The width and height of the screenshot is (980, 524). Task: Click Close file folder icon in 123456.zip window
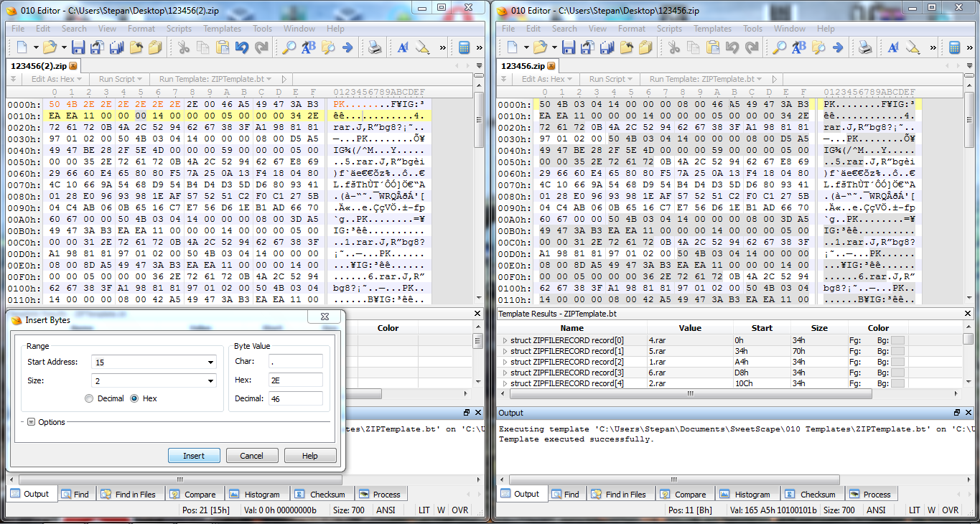click(626, 48)
